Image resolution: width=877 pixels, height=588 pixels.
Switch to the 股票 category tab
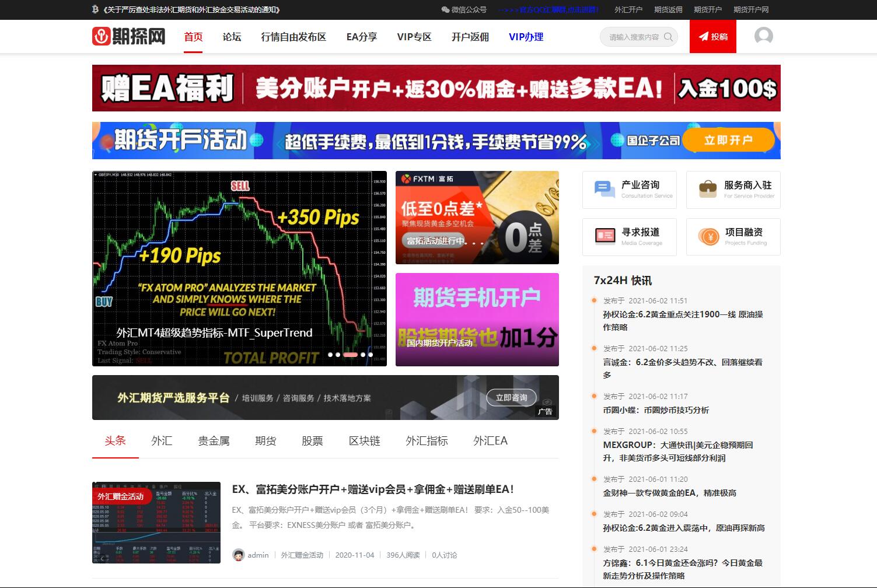click(312, 440)
